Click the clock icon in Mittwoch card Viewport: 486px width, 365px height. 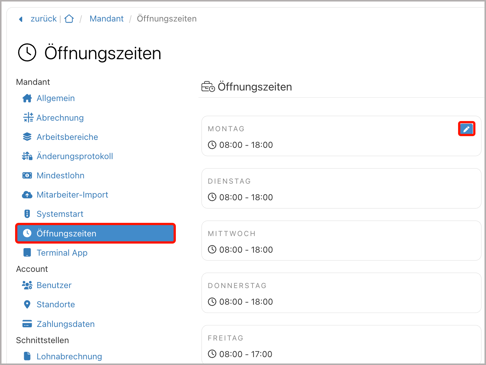pos(212,249)
